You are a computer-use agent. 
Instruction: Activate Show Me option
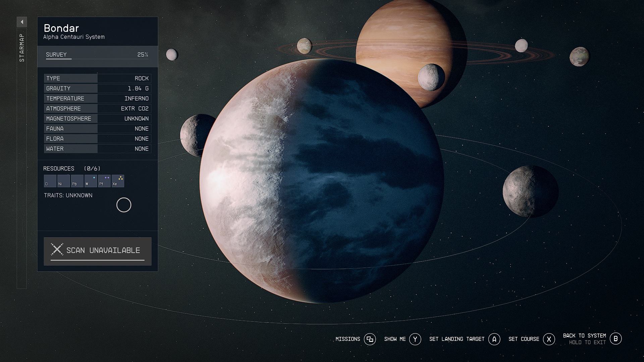click(x=396, y=339)
